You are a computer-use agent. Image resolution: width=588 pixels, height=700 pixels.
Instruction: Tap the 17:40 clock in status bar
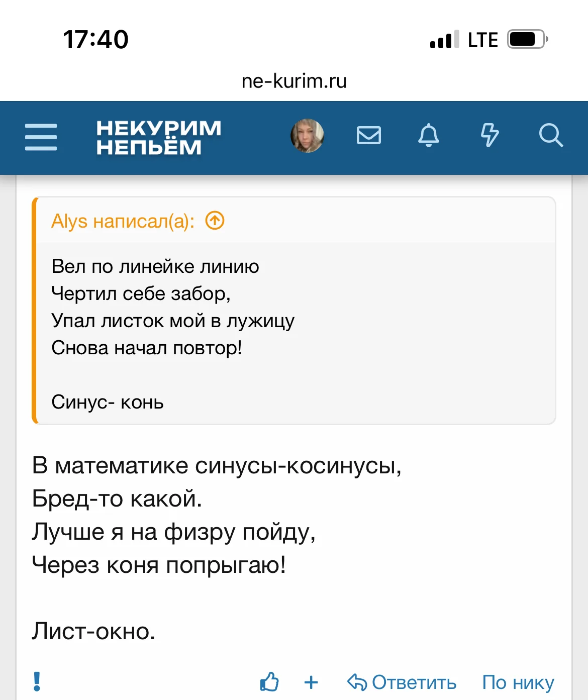click(x=95, y=39)
